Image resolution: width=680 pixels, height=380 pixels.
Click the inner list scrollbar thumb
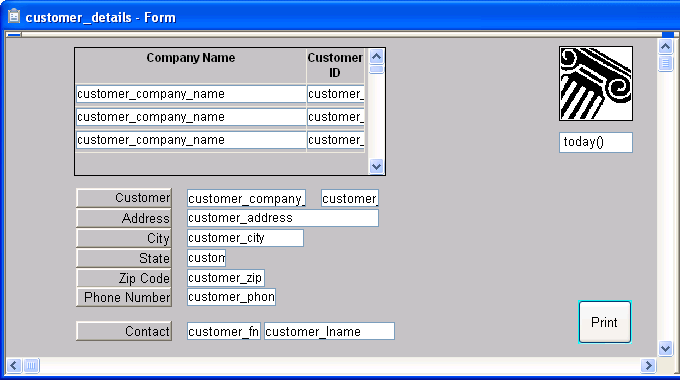[x=376, y=69]
